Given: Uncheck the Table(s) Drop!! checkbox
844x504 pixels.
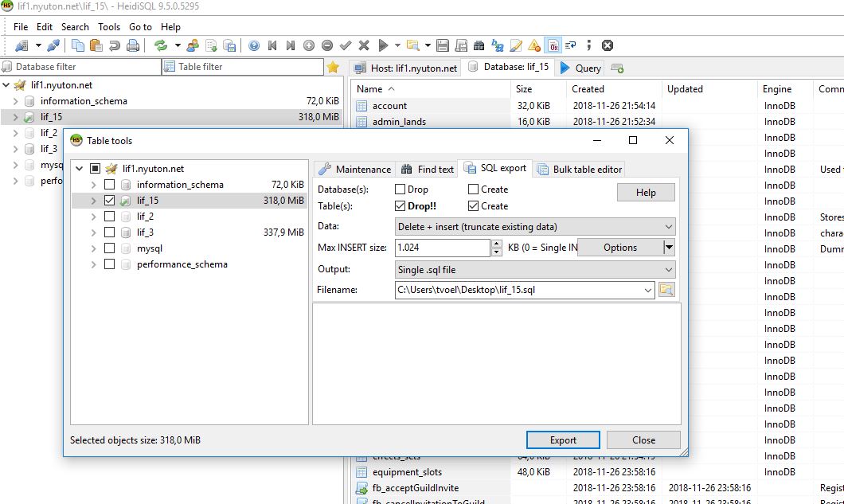Looking at the screenshot, I should (x=401, y=206).
